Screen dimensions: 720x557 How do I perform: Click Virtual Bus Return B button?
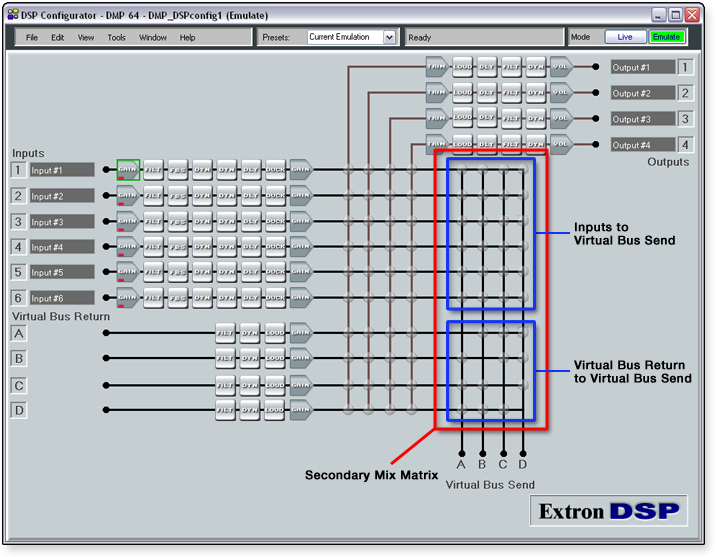[19, 358]
